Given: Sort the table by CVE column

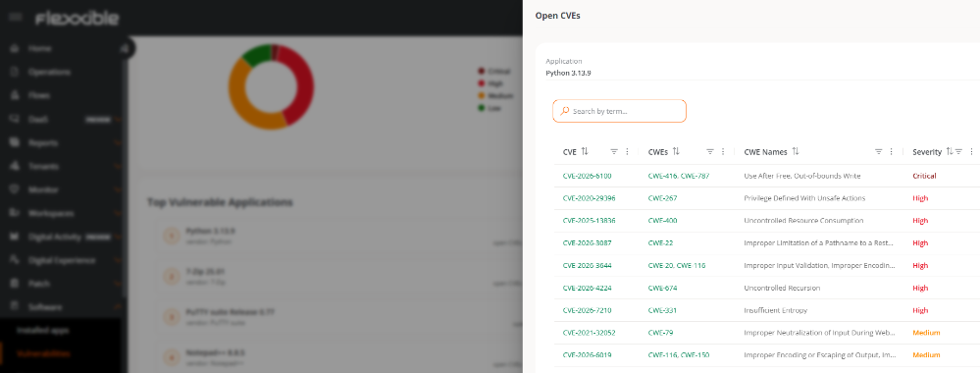Looking at the screenshot, I should (585, 151).
